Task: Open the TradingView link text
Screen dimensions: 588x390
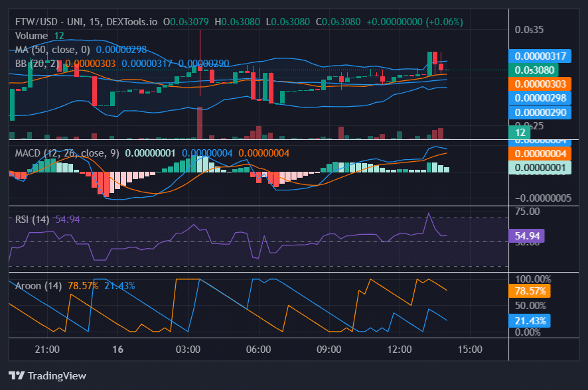Action: coord(57,376)
